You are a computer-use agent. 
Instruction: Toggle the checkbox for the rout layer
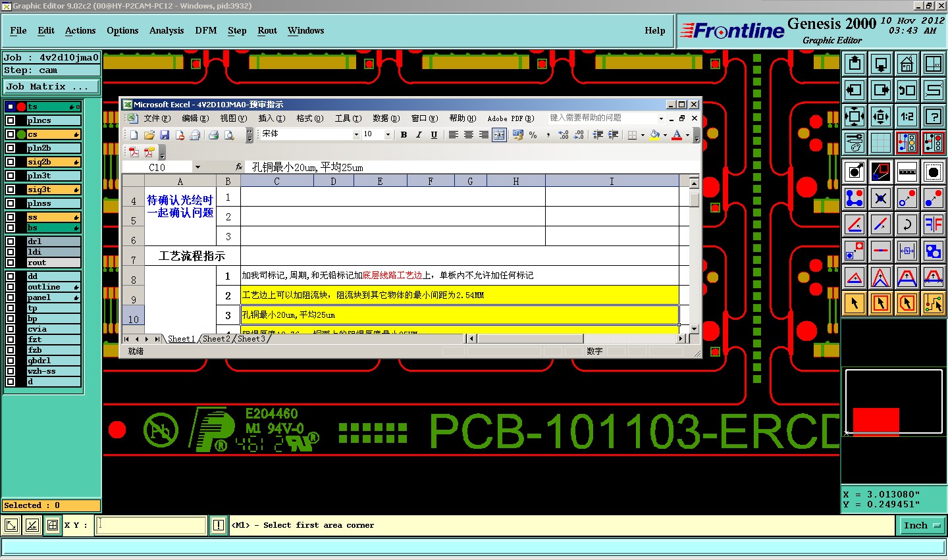[x=11, y=263]
